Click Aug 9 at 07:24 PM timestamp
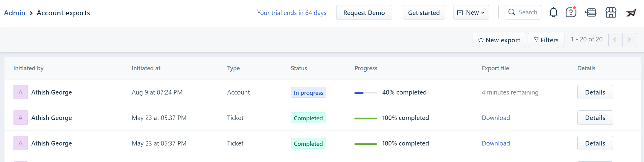 point(157,92)
